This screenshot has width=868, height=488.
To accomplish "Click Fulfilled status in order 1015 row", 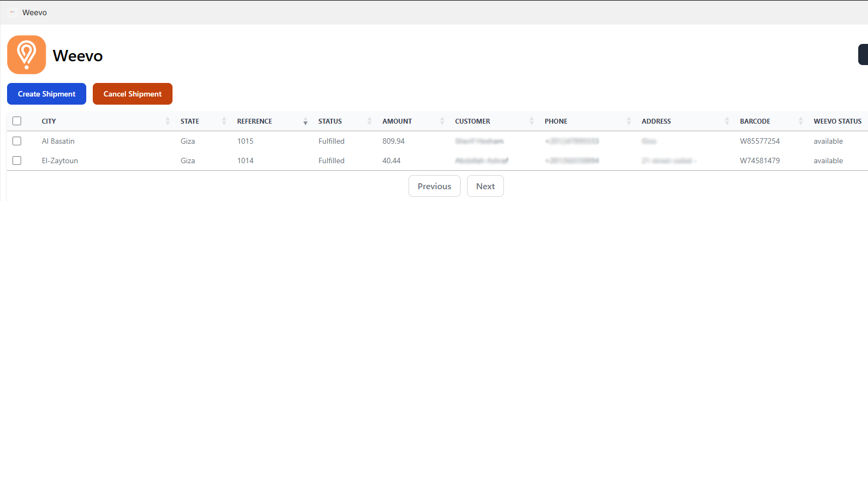I will point(331,141).
